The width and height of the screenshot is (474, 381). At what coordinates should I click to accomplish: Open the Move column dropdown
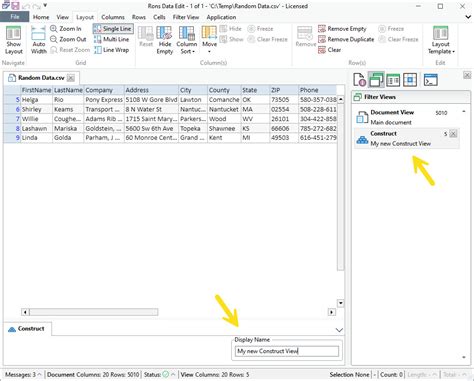(209, 40)
